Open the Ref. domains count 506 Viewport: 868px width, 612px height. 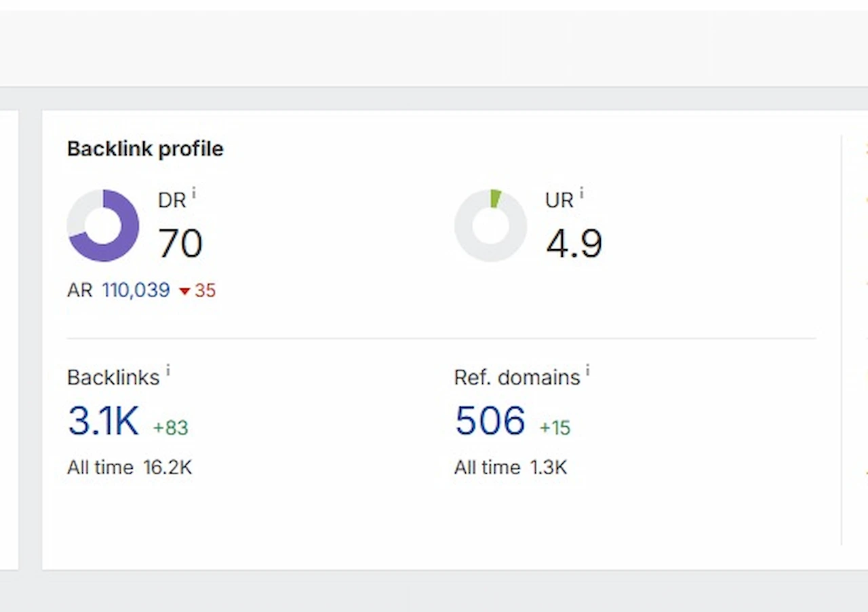pyautogui.click(x=490, y=421)
